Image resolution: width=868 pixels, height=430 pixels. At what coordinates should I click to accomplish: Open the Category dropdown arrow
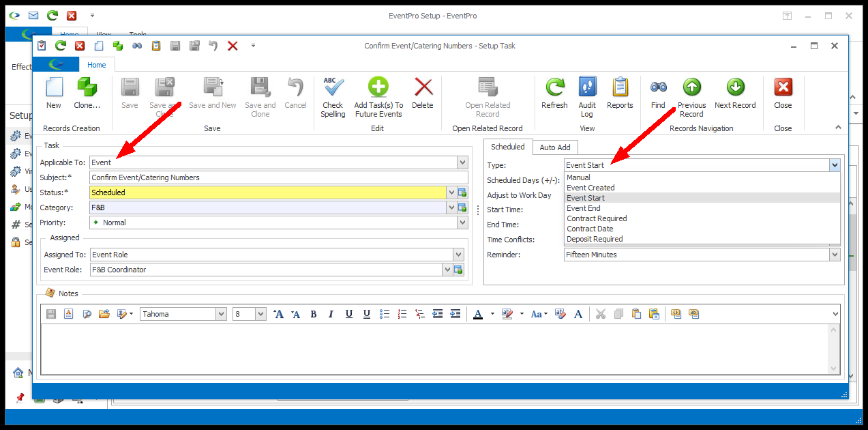[x=451, y=207]
